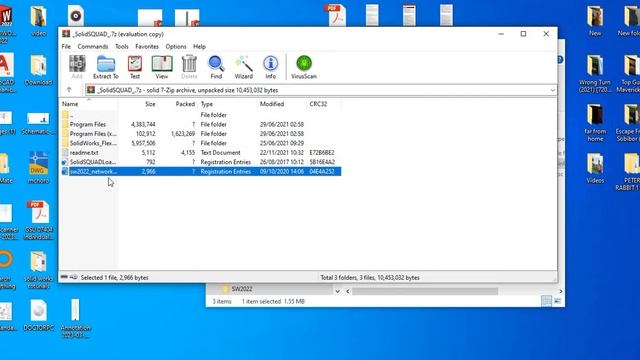Select the parent folder '..' row
This screenshot has height=360, width=640.
(x=201, y=115)
